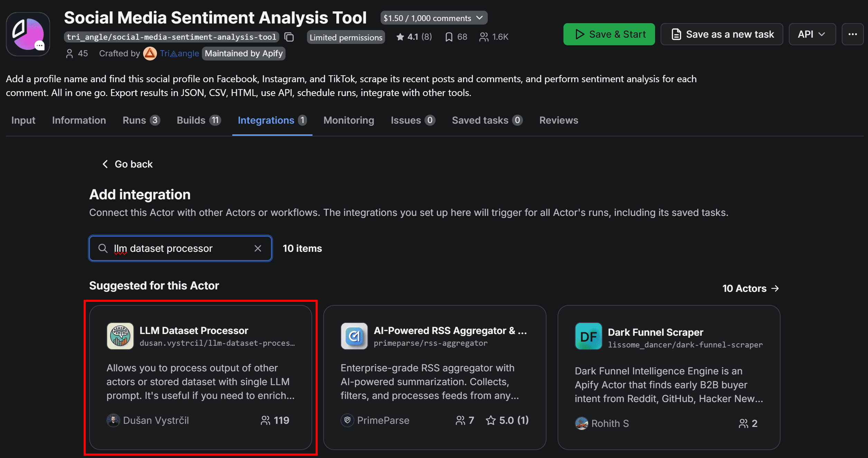868x458 pixels.
Task: Open the API dropdown menu
Action: pyautogui.click(x=812, y=34)
